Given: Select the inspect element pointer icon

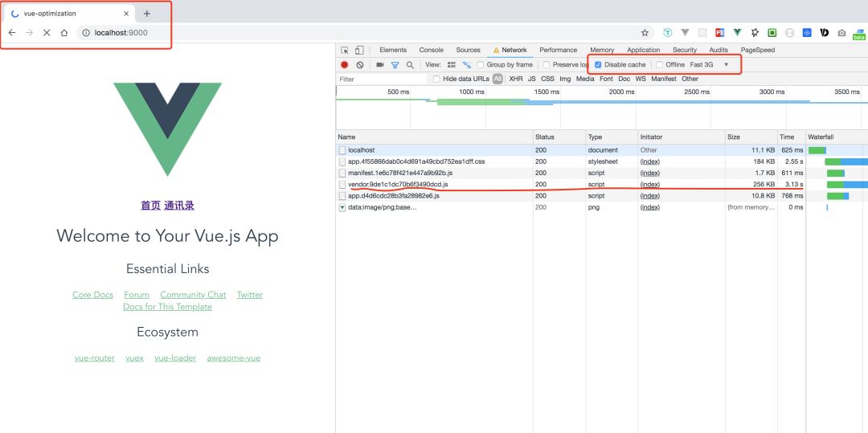Looking at the screenshot, I should tap(345, 50).
